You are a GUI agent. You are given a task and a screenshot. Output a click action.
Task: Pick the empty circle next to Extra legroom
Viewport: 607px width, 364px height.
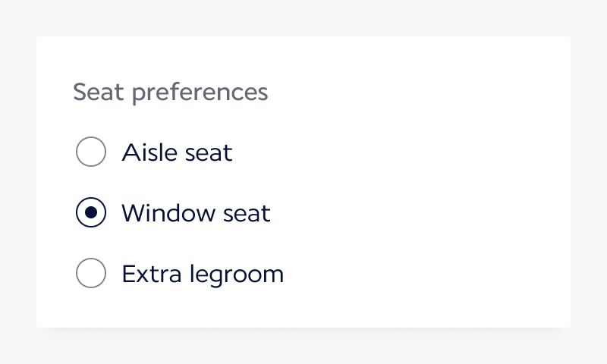91,273
